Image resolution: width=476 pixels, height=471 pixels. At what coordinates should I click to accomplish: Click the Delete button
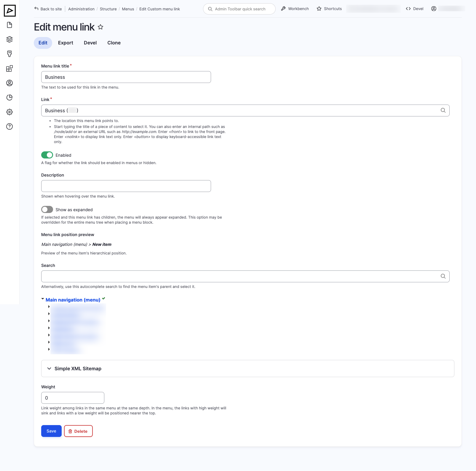78,431
